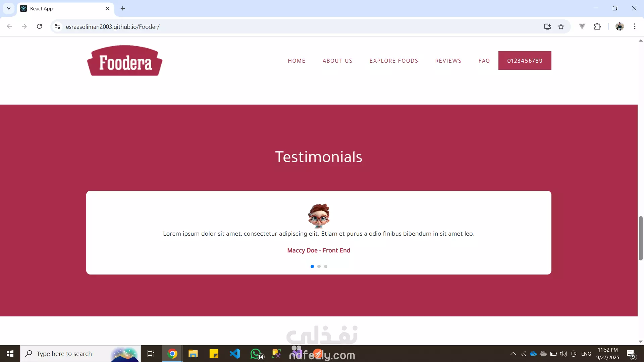Go to ABOUT US nav item
This screenshot has width=644, height=362.
tap(337, 61)
